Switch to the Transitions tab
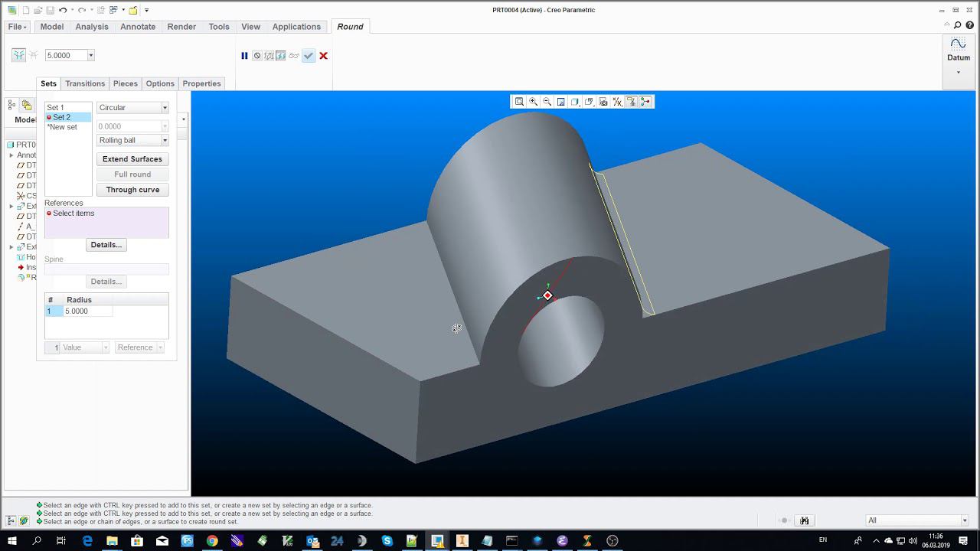 click(x=85, y=83)
